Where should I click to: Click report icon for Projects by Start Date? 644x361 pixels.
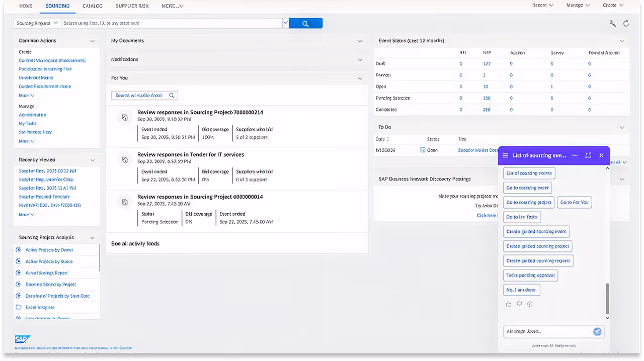(19, 296)
